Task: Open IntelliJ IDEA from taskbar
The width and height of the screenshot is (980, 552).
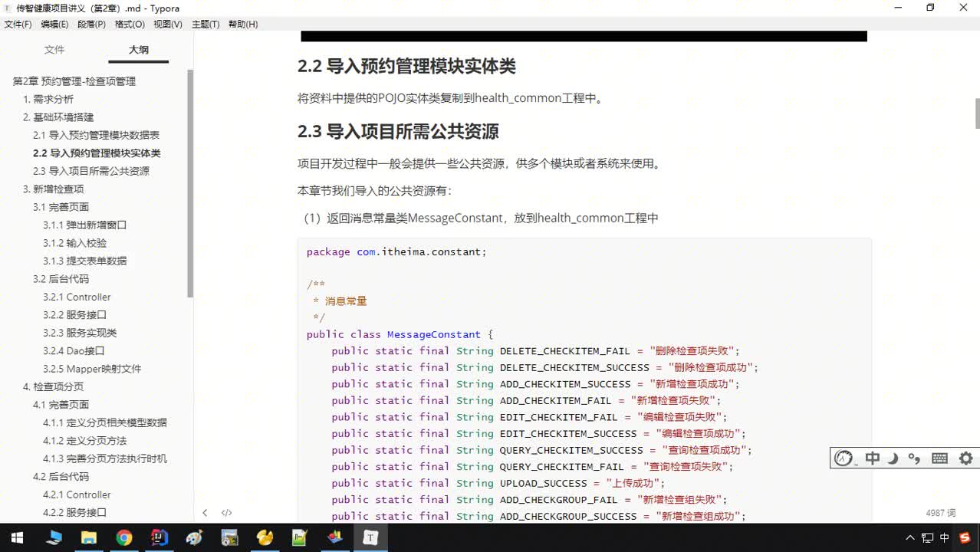Action: pyautogui.click(x=159, y=537)
